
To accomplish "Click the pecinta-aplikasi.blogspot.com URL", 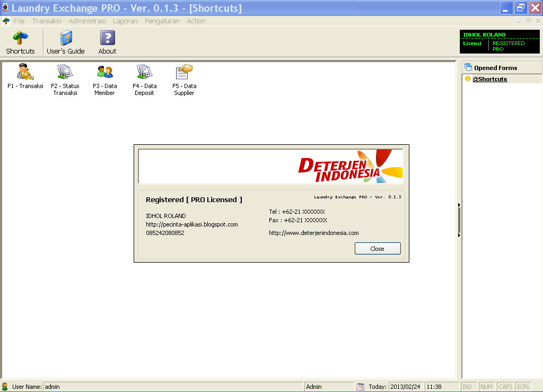I will pos(192,224).
